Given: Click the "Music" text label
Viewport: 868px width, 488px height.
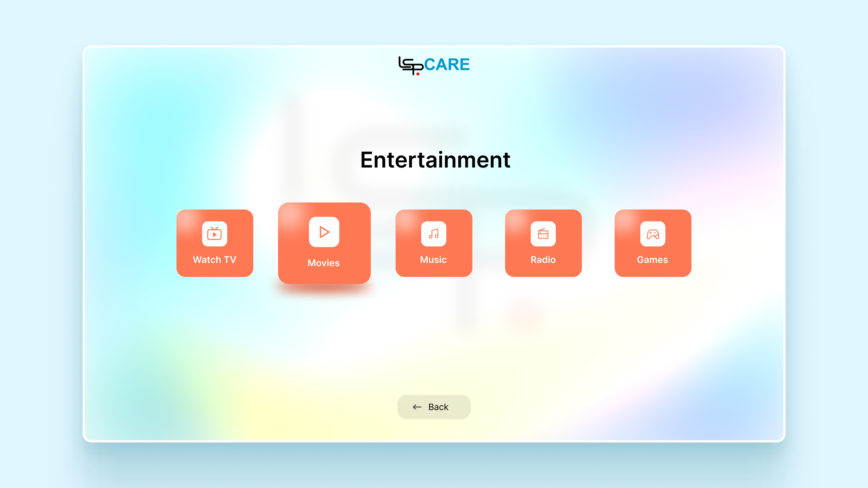Looking at the screenshot, I should pos(433,260).
